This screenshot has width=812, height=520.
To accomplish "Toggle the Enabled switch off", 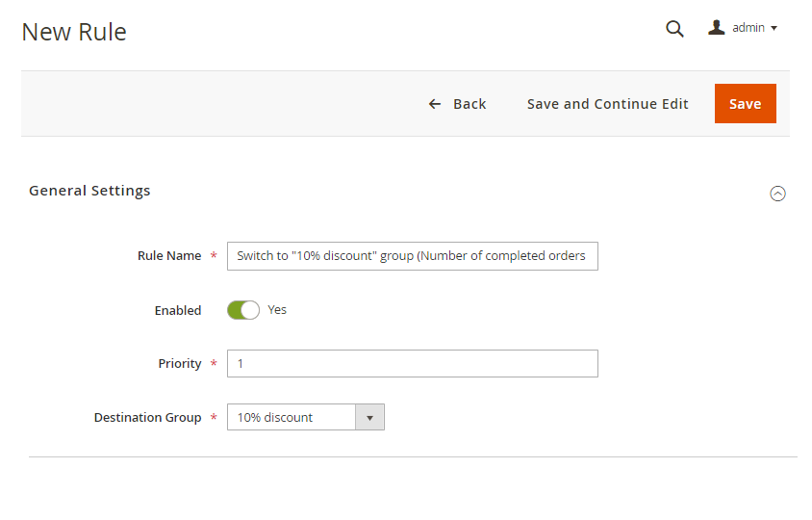I will tap(243, 310).
